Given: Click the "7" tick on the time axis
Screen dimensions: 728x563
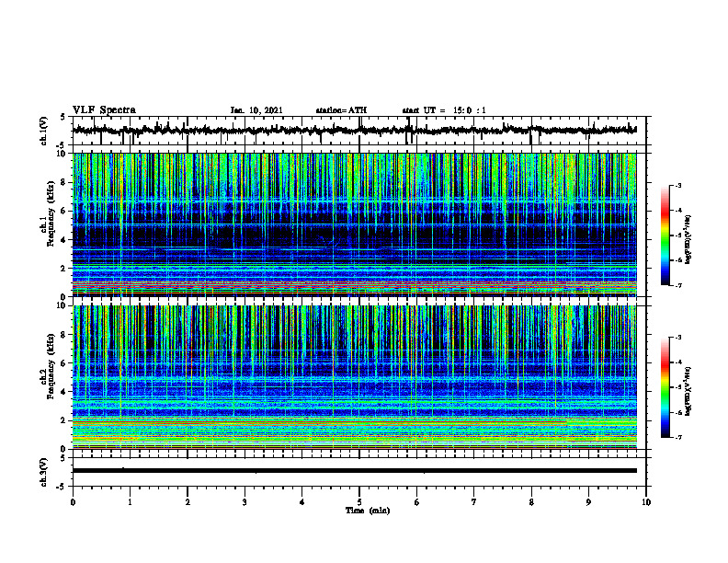Looking at the screenshot, I should [x=474, y=502].
